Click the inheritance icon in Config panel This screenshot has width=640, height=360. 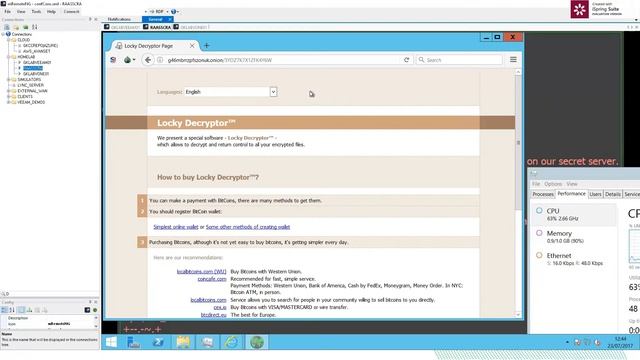[x=29, y=310]
